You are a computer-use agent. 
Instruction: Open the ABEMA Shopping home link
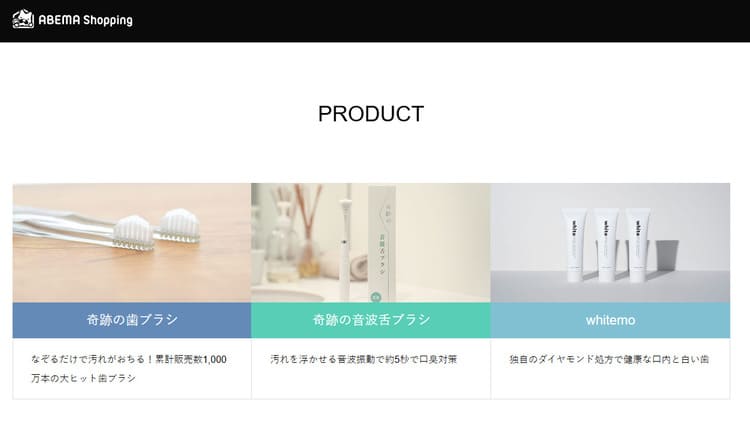click(73, 20)
